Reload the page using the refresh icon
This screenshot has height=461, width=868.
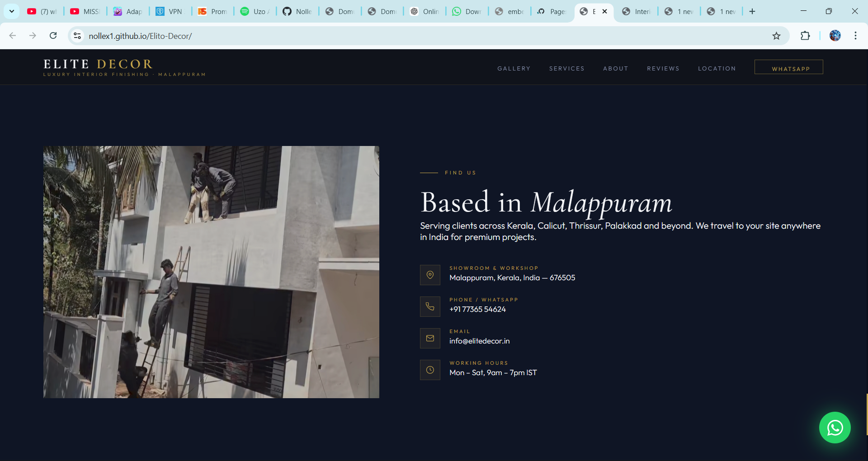[x=53, y=36]
